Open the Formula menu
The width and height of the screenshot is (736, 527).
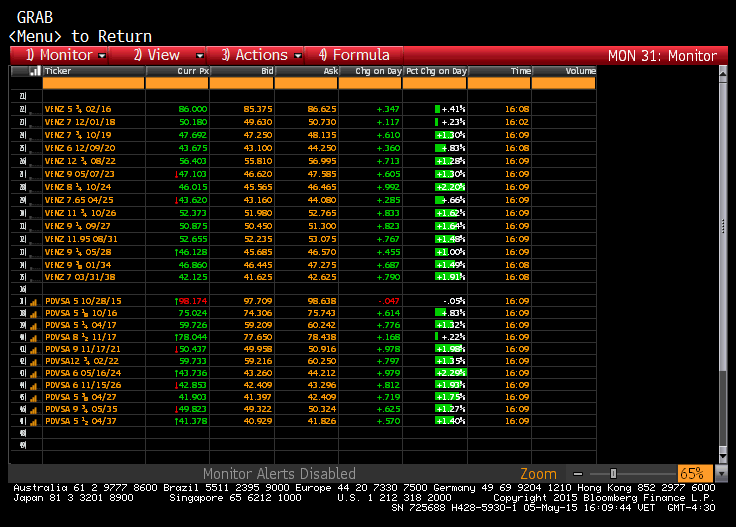354,55
